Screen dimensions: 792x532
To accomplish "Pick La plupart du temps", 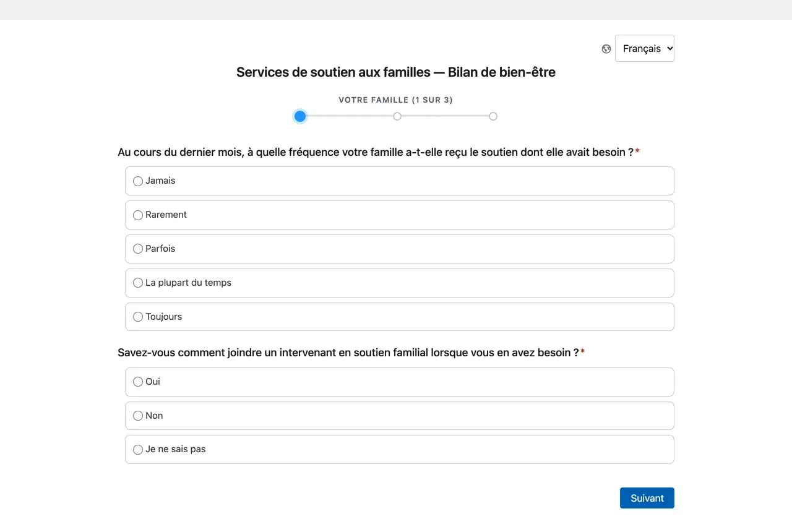I will 399,283.
